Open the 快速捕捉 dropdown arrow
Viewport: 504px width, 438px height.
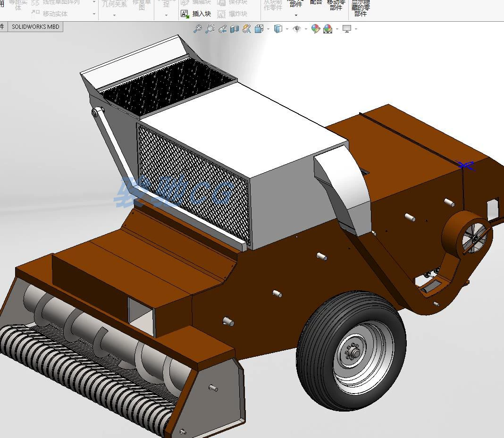166,15
